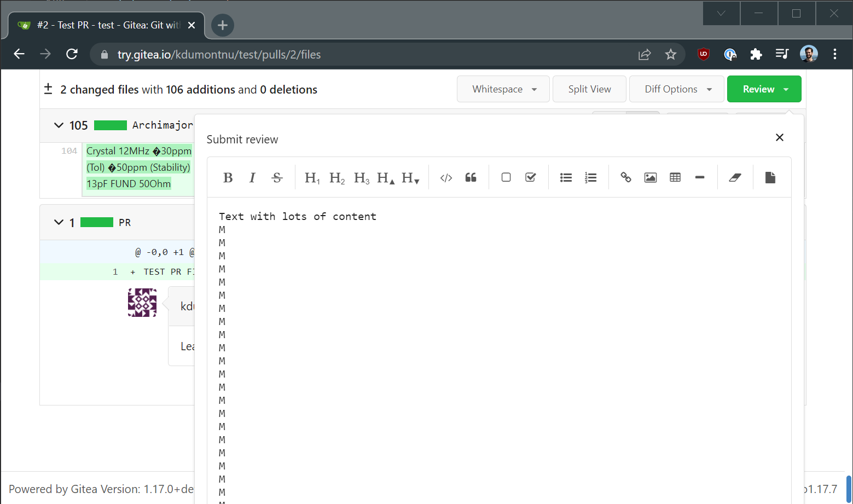Open the second privacy extension icon
This screenshot has height=504, width=853.
click(x=730, y=54)
